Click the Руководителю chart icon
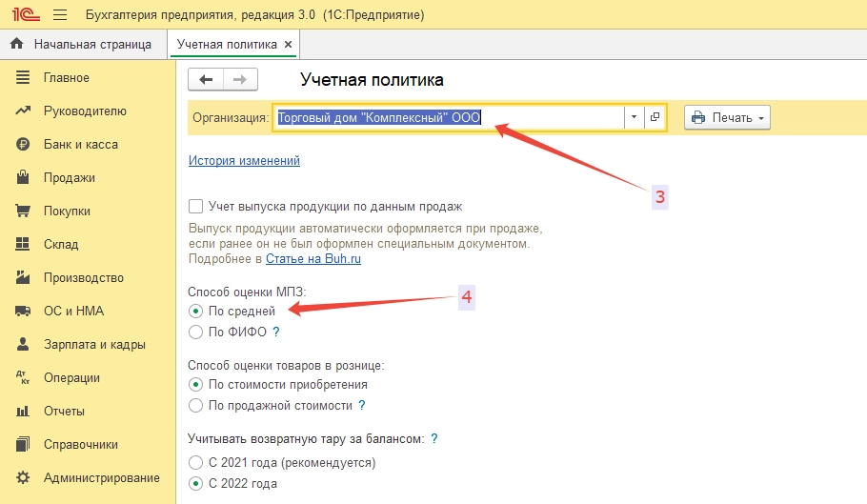The image size is (867, 504). [x=23, y=111]
